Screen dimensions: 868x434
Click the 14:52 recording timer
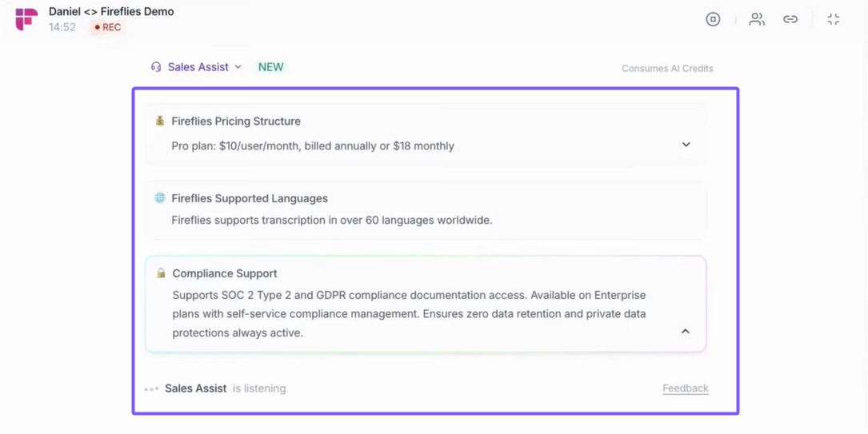point(62,27)
